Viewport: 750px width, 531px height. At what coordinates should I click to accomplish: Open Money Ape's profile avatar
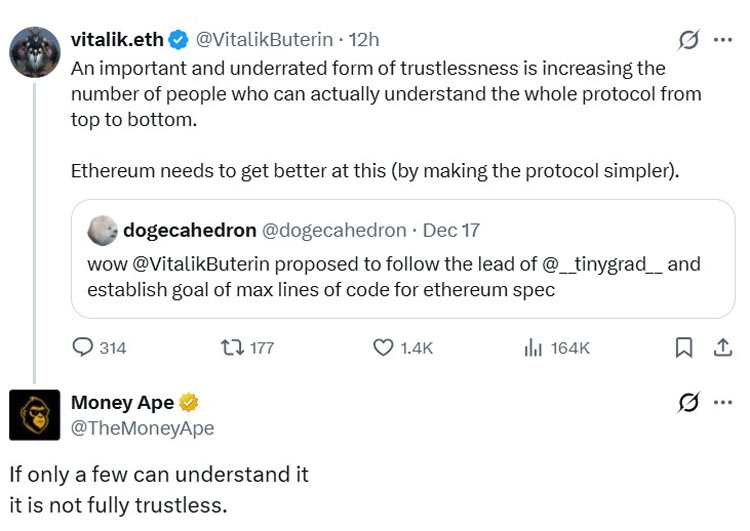point(35,415)
